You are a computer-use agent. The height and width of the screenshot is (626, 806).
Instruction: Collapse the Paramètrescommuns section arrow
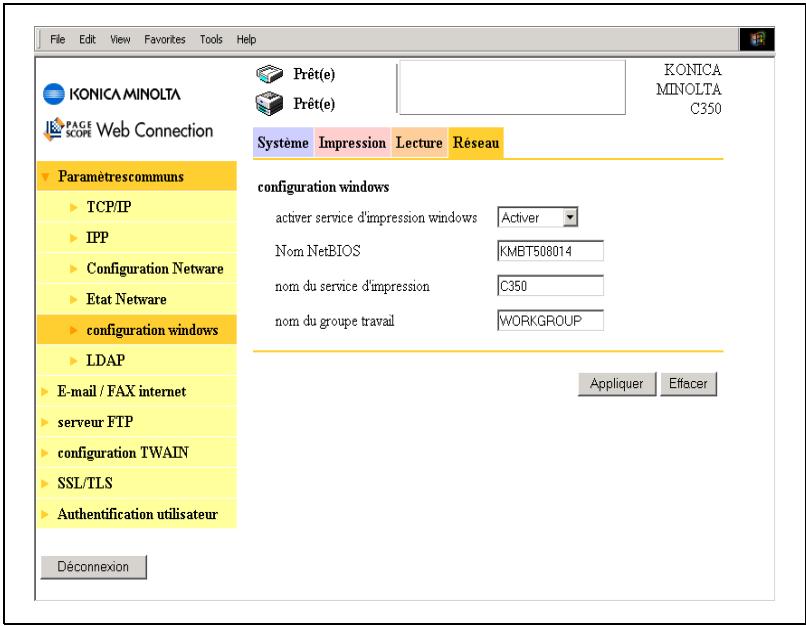coord(45,177)
